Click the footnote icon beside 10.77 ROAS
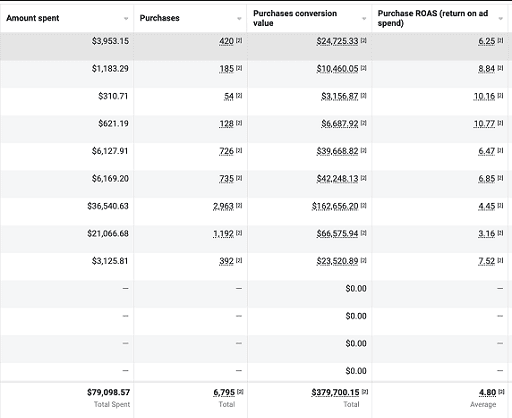The height and width of the screenshot is (418, 512). [500, 123]
